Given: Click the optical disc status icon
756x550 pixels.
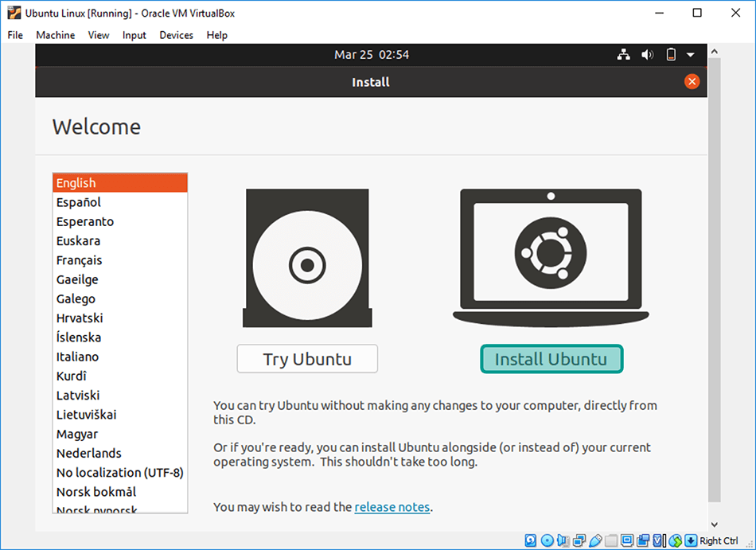Looking at the screenshot, I should coord(548,540).
